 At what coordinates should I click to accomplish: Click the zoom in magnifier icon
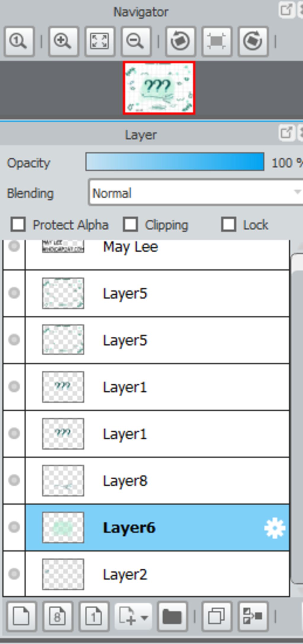pos(63,41)
